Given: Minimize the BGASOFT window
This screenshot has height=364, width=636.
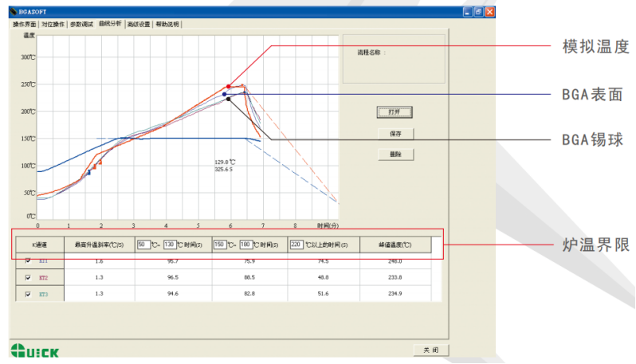Looking at the screenshot, I should (468, 13).
